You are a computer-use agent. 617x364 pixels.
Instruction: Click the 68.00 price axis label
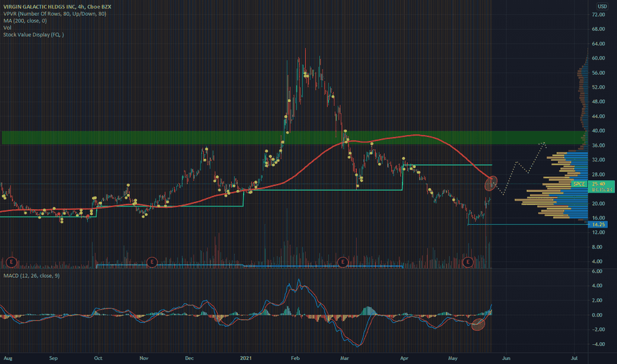coord(598,29)
